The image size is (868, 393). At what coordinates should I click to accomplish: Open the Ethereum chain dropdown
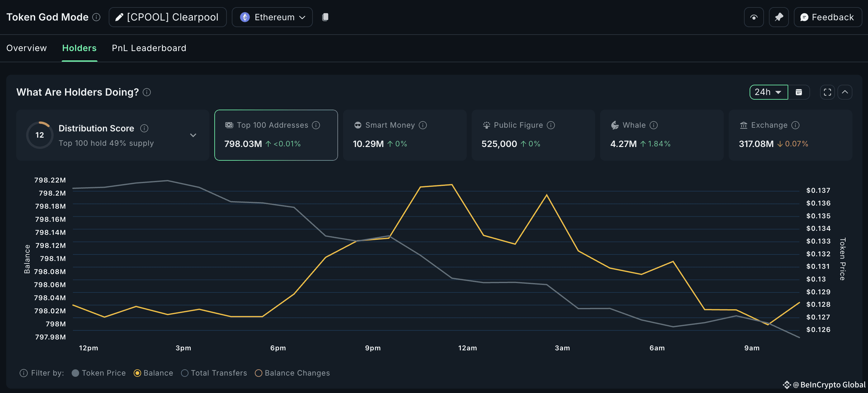point(272,17)
